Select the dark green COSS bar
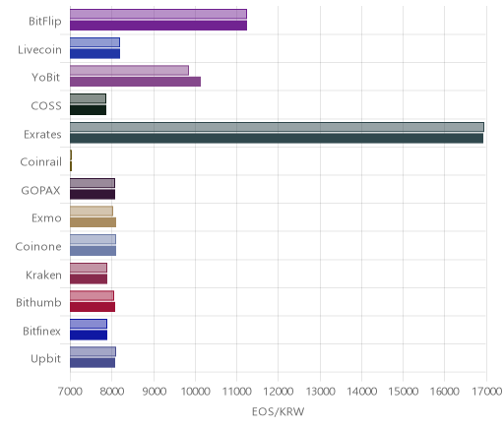Image resolution: width=504 pixels, height=429 pixels. coord(88,110)
